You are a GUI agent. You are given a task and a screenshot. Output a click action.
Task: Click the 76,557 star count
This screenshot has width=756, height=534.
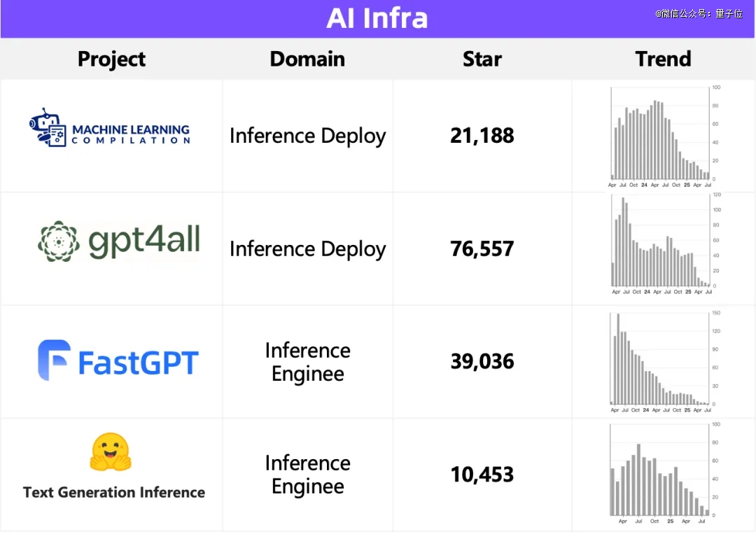(482, 248)
